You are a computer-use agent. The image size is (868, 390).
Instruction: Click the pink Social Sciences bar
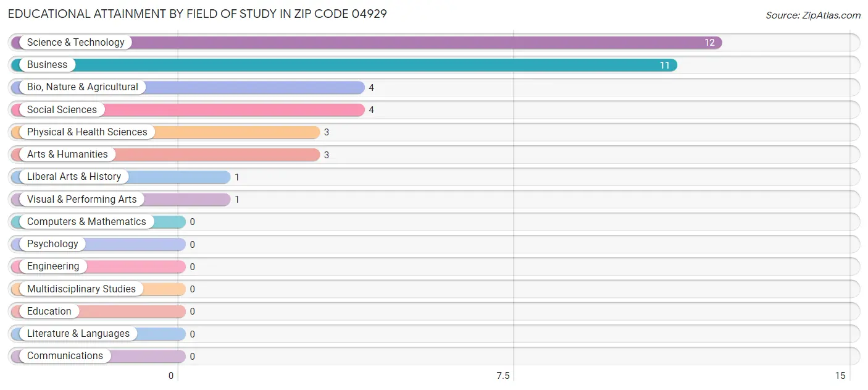(x=188, y=110)
